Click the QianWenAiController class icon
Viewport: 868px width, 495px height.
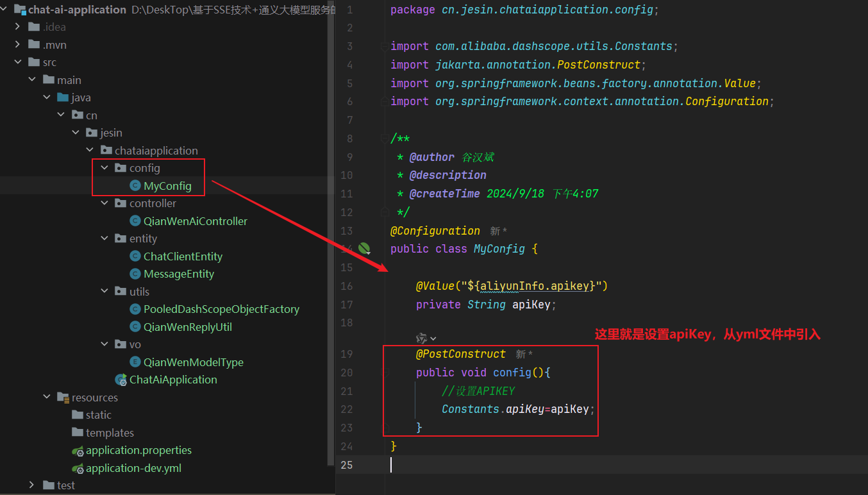(x=135, y=221)
